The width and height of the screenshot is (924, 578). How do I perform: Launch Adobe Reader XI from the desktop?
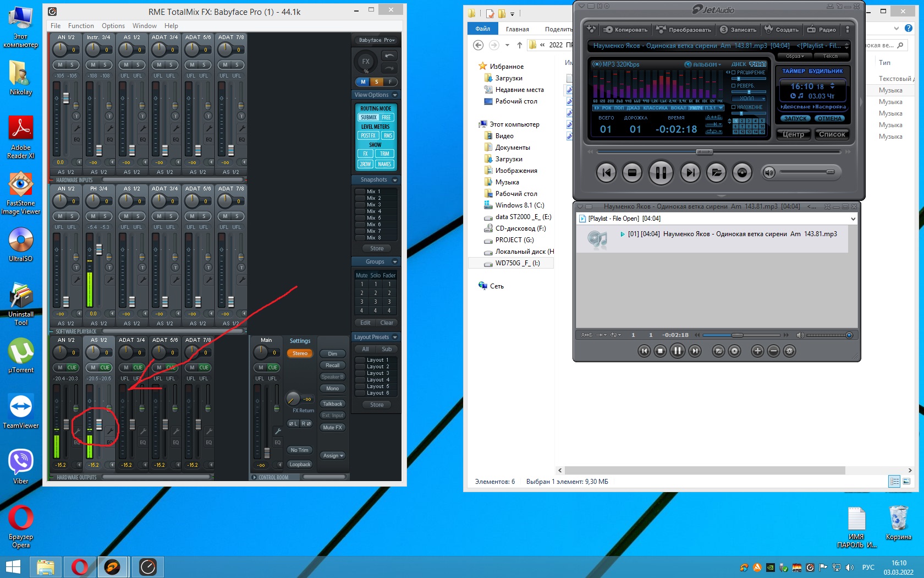21,138
